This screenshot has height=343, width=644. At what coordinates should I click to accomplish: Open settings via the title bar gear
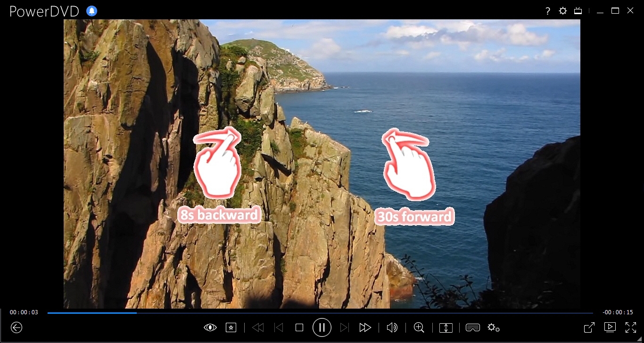pyautogui.click(x=562, y=11)
